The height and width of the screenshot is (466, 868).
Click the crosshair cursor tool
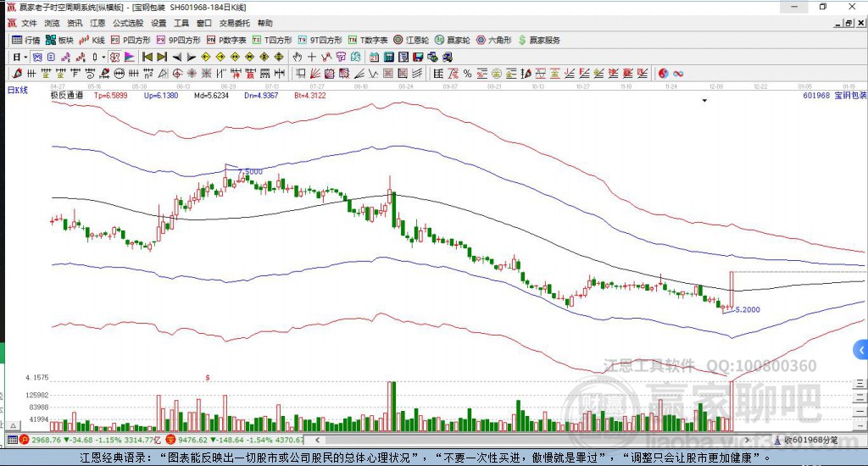(x=312, y=57)
